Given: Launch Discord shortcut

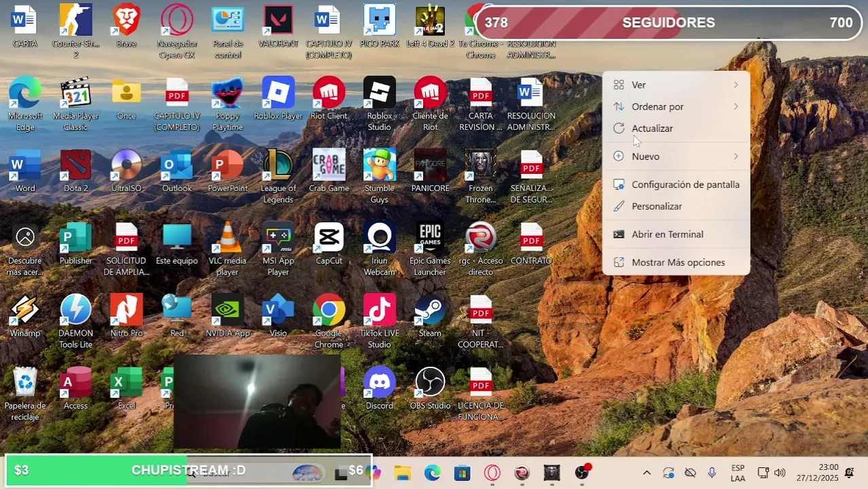Looking at the screenshot, I should pyautogui.click(x=379, y=390).
